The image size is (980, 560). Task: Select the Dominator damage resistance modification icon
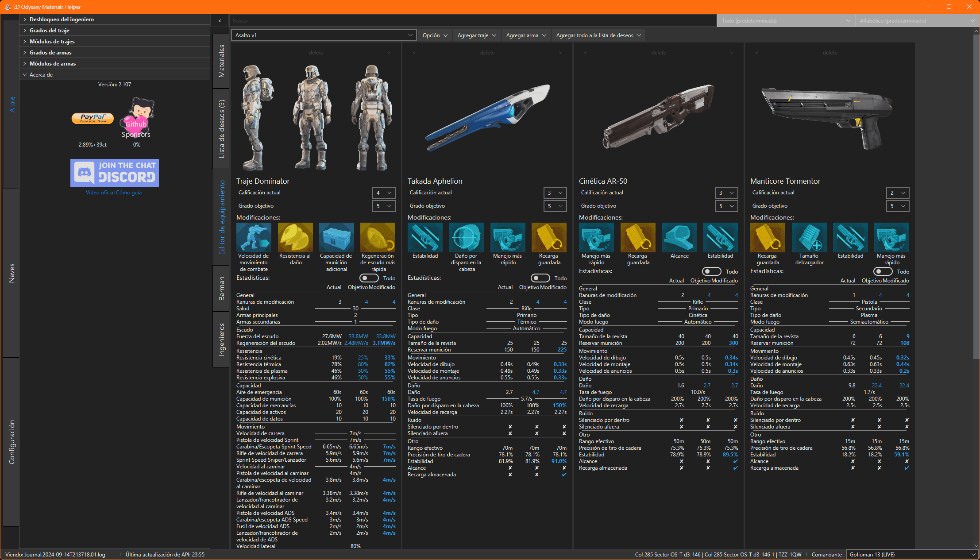tap(295, 238)
